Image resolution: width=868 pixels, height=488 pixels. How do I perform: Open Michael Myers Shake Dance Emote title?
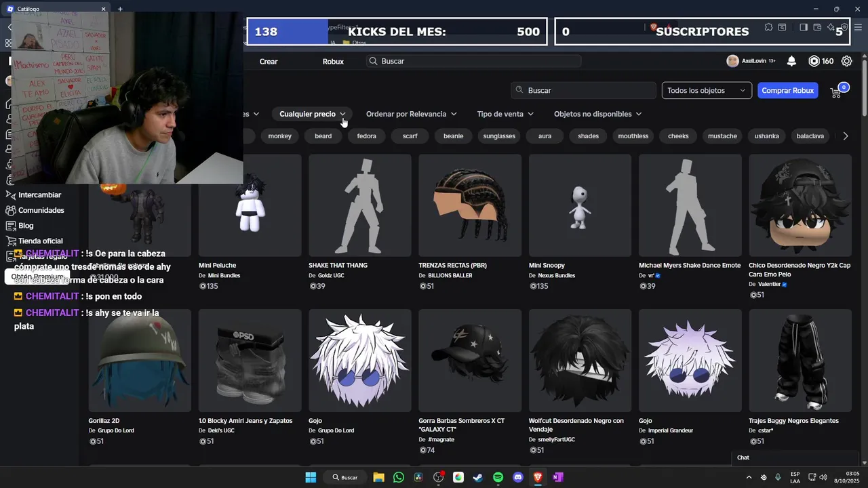pyautogui.click(x=690, y=266)
